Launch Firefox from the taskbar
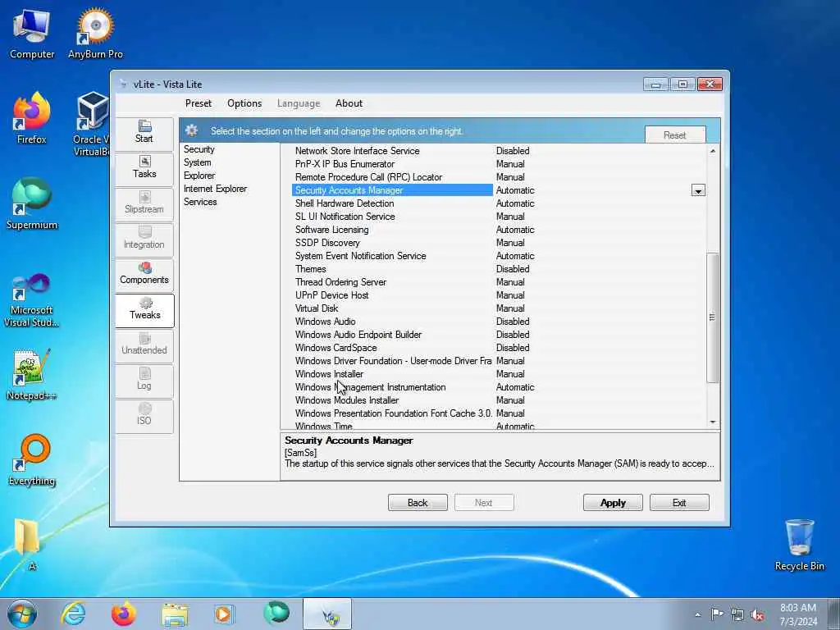Viewport: 840px width, 630px height. pyautogui.click(x=123, y=614)
